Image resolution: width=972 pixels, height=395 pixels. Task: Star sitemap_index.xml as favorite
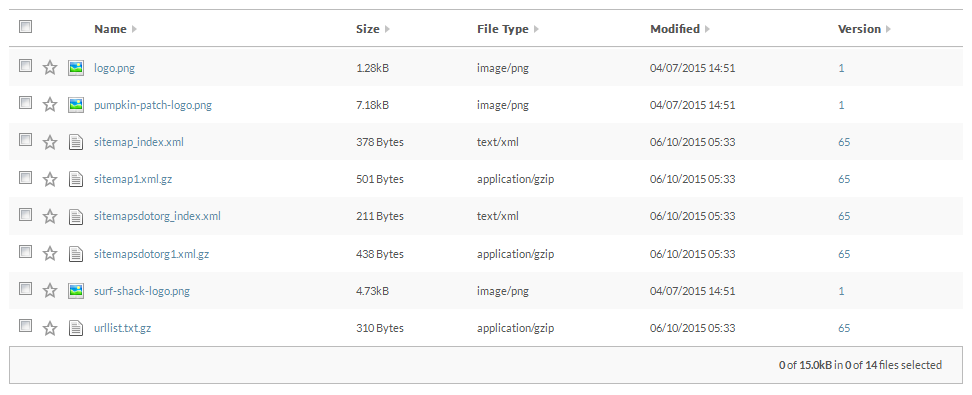50,142
